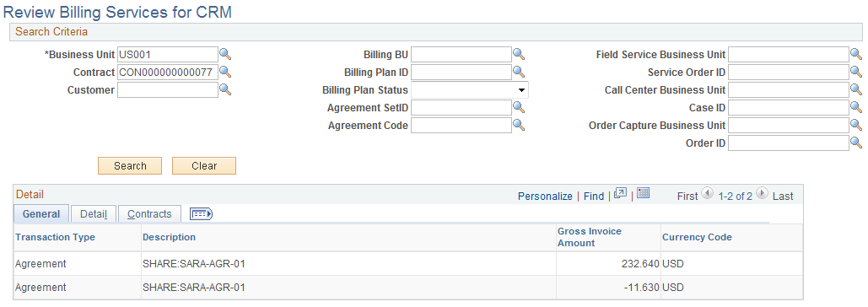The width and height of the screenshot is (868, 307).
Task: Click the Find link
Action: pyautogui.click(x=594, y=196)
